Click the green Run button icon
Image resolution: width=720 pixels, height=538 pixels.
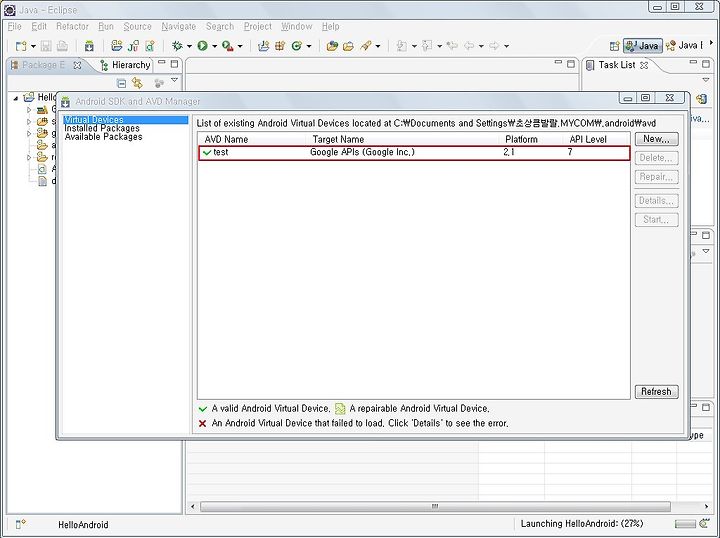click(202, 46)
